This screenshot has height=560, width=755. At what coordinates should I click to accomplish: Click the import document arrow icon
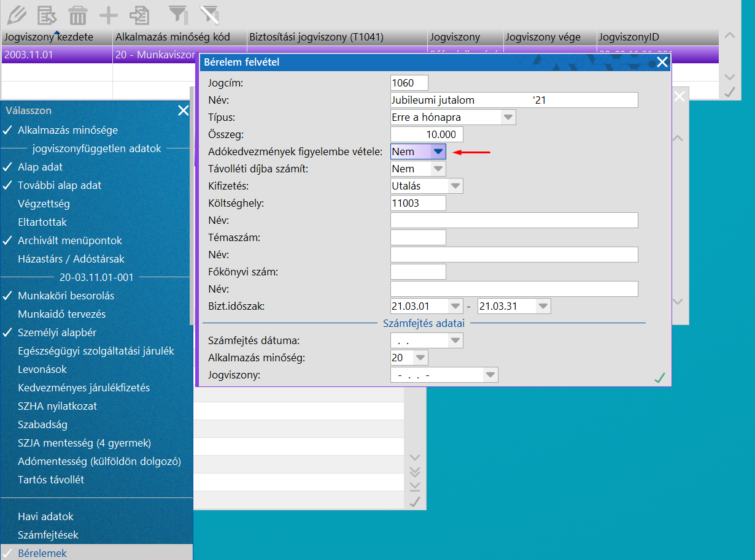click(x=140, y=14)
